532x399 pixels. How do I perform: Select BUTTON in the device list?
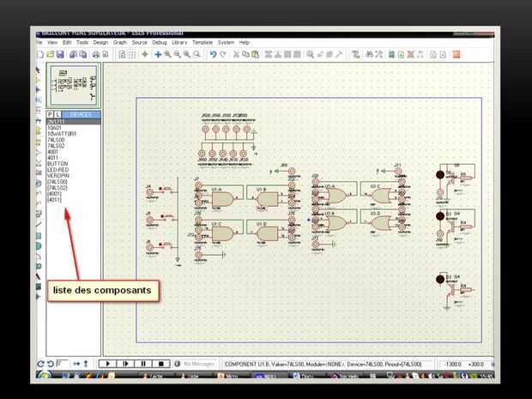coord(57,164)
